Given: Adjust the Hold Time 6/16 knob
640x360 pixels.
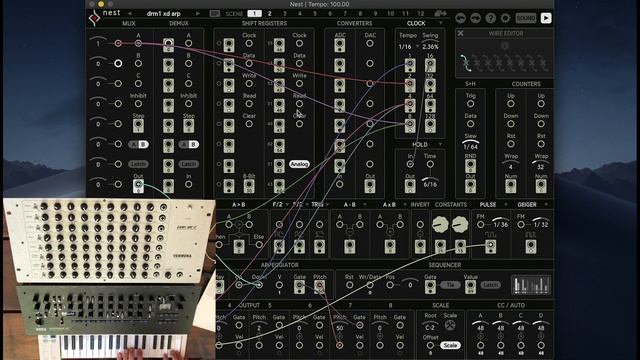Looking at the screenshot, I should 430,182.
